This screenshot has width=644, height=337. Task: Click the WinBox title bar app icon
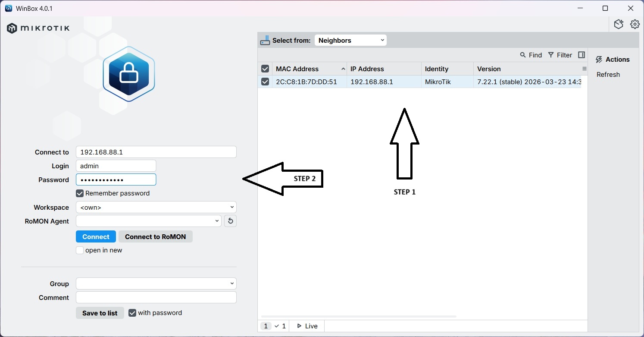[x=9, y=8]
